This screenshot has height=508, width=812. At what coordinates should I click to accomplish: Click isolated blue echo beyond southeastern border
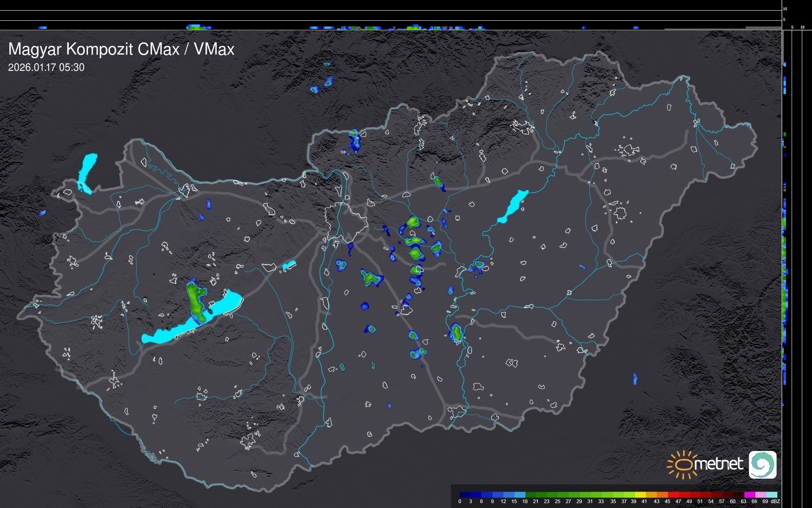pyautogui.click(x=635, y=379)
